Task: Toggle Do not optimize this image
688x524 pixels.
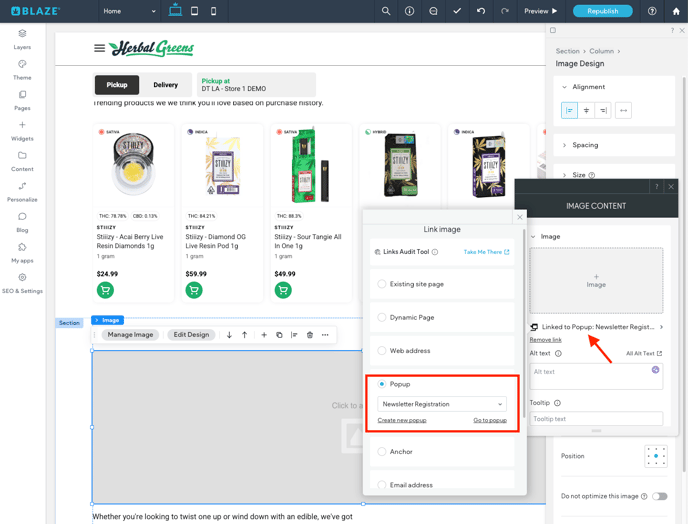Action: pyautogui.click(x=660, y=496)
